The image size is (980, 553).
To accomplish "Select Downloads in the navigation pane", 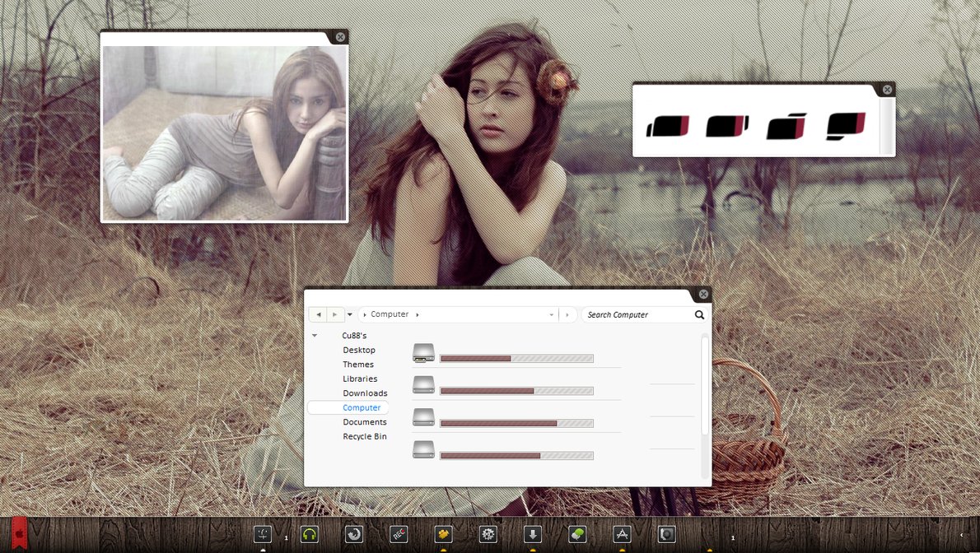I will [365, 393].
